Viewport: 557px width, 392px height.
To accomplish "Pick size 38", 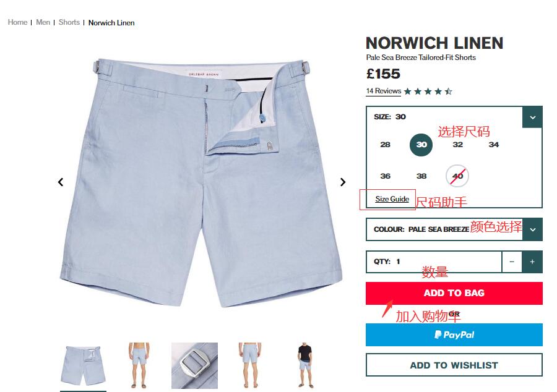I will [x=421, y=176].
